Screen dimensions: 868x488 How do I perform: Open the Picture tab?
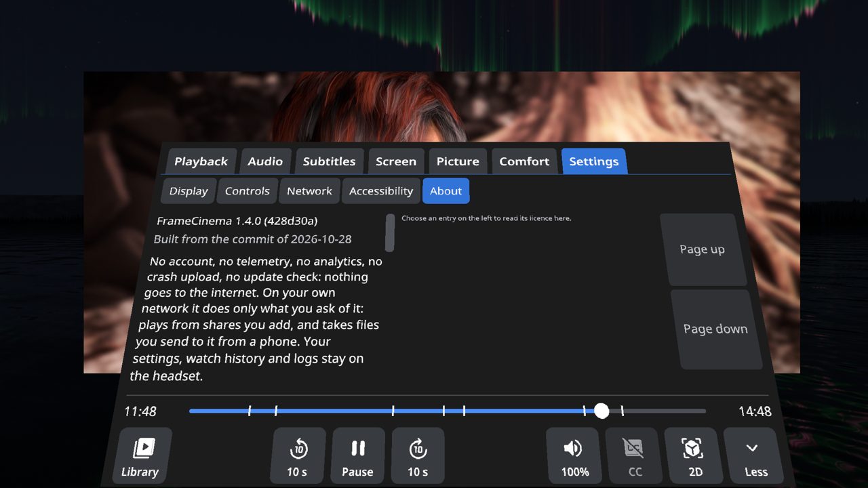tap(458, 161)
